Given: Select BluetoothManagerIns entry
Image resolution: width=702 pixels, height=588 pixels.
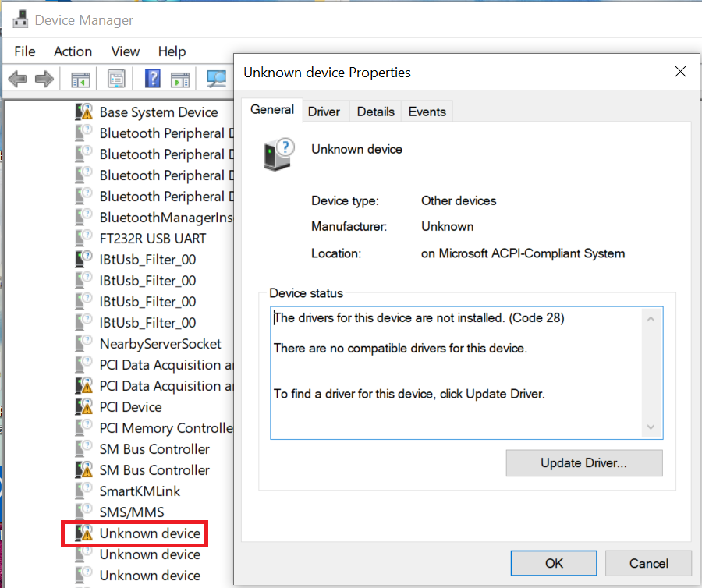Looking at the screenshot, I should point(166,217).
